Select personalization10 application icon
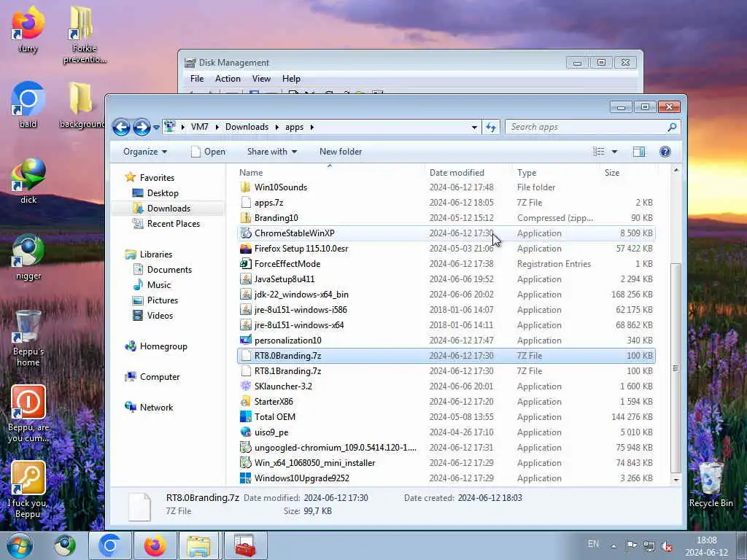 (245, 340)
